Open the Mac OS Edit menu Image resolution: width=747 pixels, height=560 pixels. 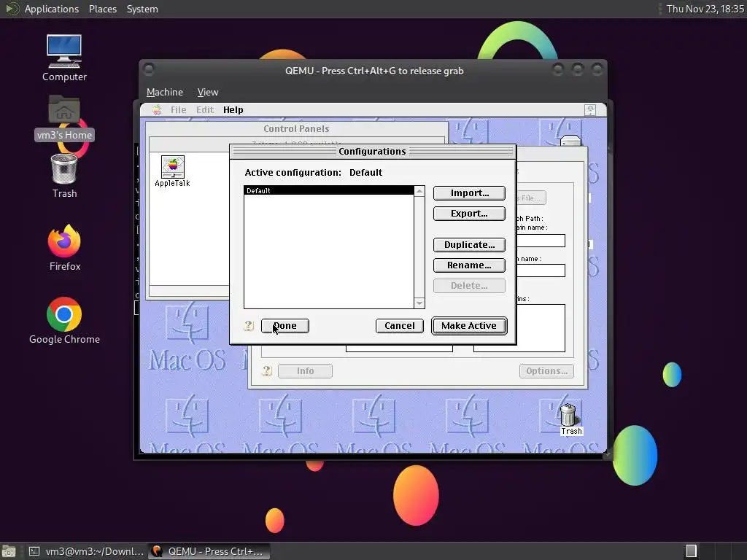click(205, 110)
